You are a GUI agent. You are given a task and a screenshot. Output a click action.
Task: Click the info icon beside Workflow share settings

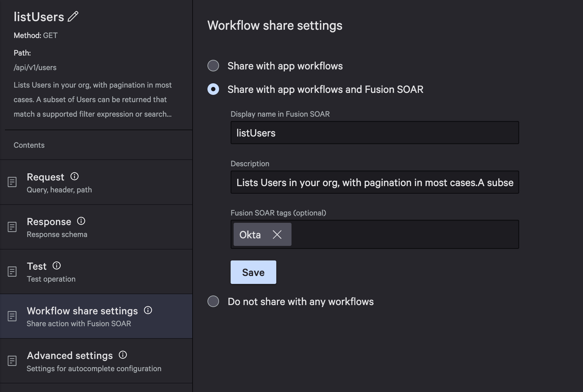pyautogui.click(x=148, y=310)
